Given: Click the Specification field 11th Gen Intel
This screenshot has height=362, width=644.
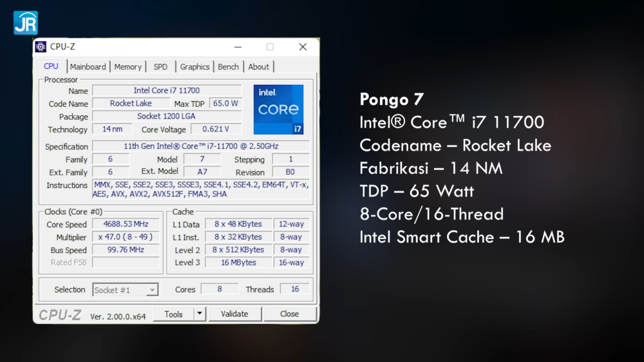Looking at the screenshot, I should (201, 146).
